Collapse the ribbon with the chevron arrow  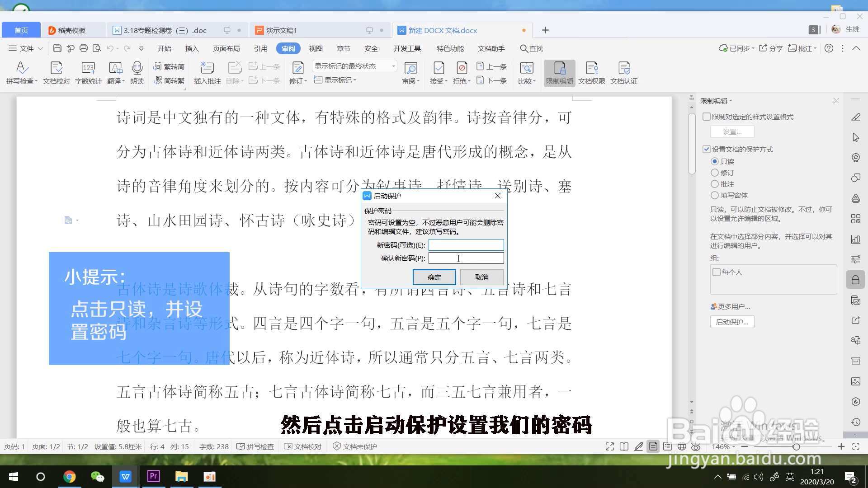pos(856,48)
